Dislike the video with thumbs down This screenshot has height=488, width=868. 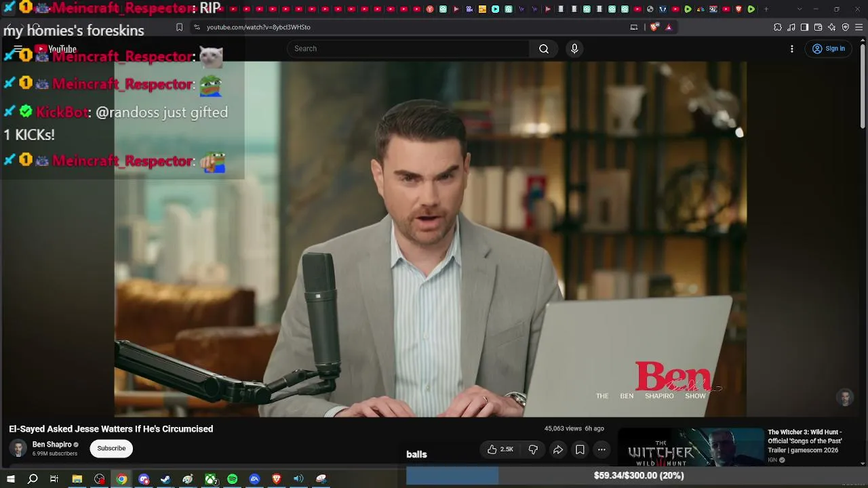coord(533,449)
